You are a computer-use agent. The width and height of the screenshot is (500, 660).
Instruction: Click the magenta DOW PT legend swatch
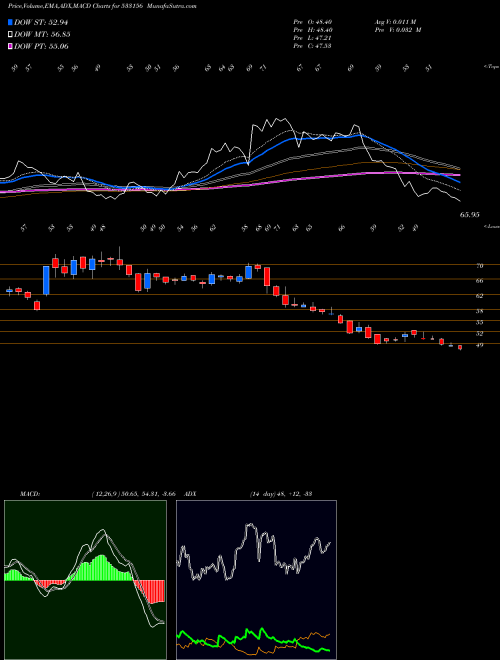pyautogui.click(x=11, y=46)
